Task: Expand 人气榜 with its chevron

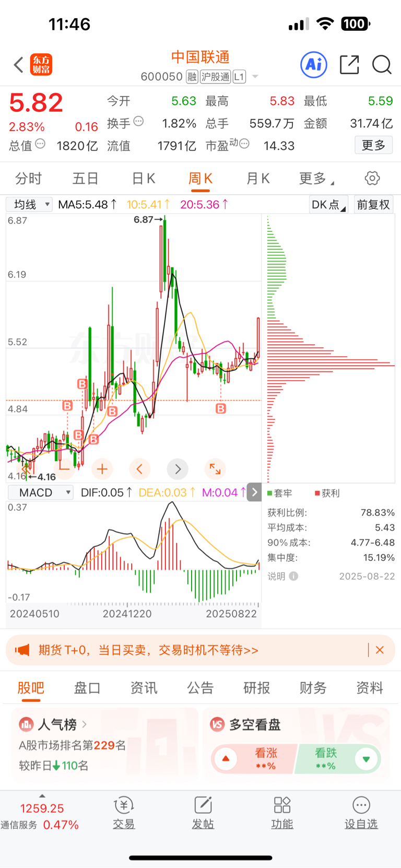Action: [x=85, y=724]
